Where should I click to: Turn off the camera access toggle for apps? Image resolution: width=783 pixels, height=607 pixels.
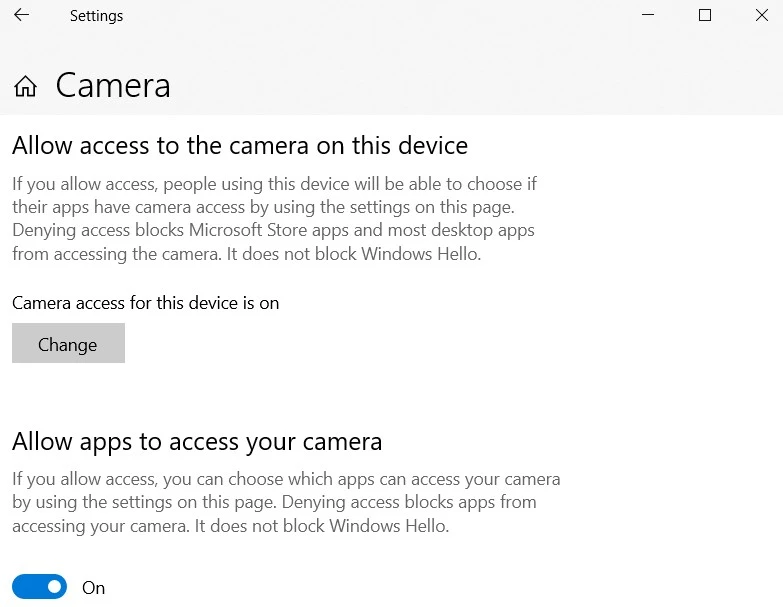click(40, 587)
